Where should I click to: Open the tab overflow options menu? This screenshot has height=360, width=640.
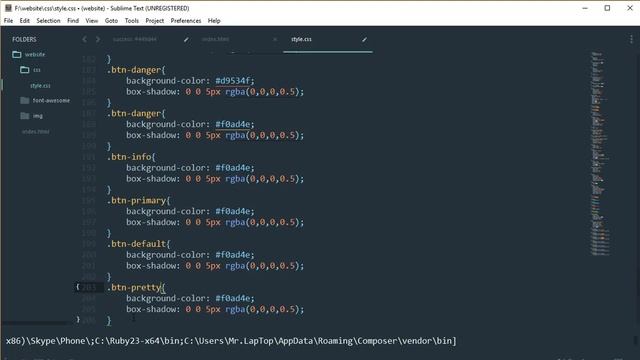631,39
